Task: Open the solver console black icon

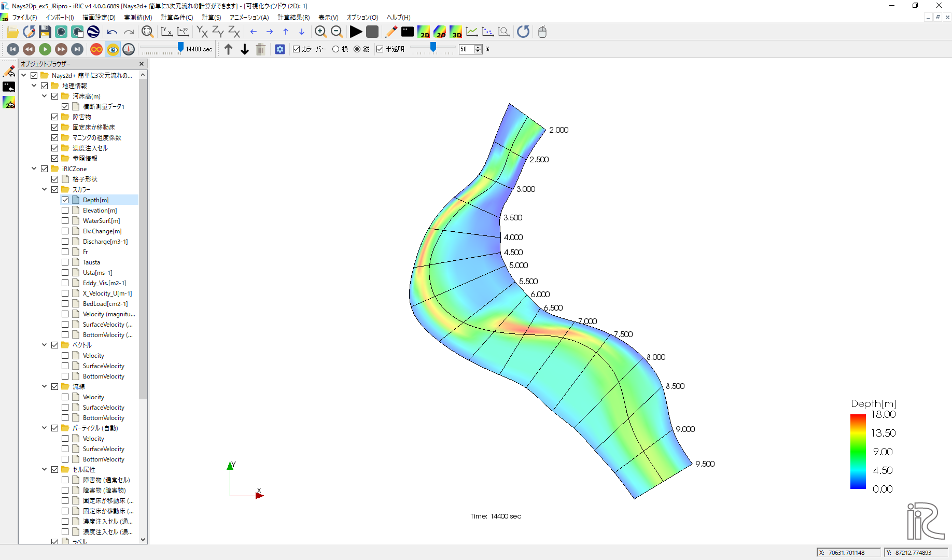Action: pos(408,32)
